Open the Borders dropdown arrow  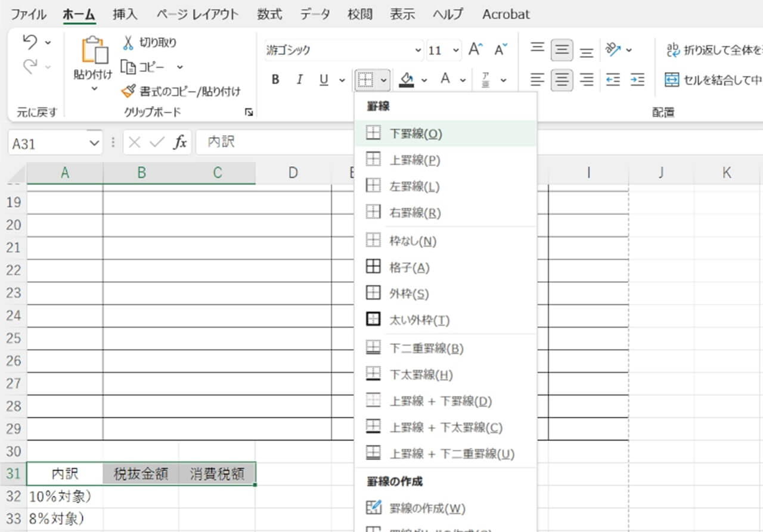tap(383, 80)
